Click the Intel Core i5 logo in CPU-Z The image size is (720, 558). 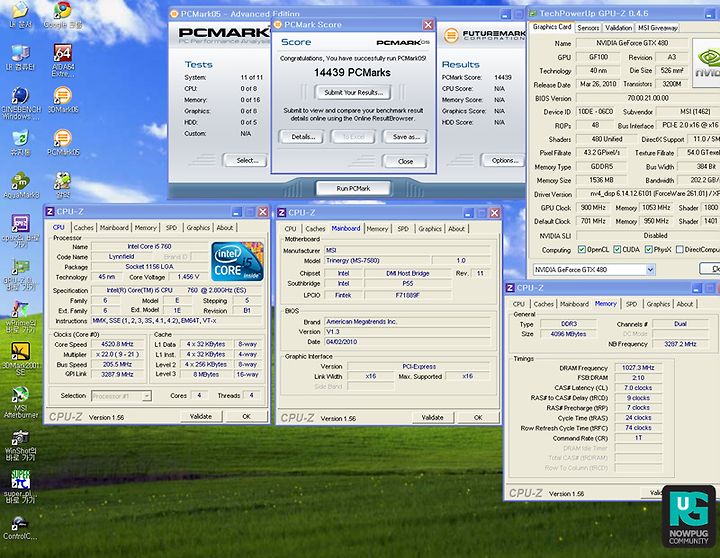(237, 261)
